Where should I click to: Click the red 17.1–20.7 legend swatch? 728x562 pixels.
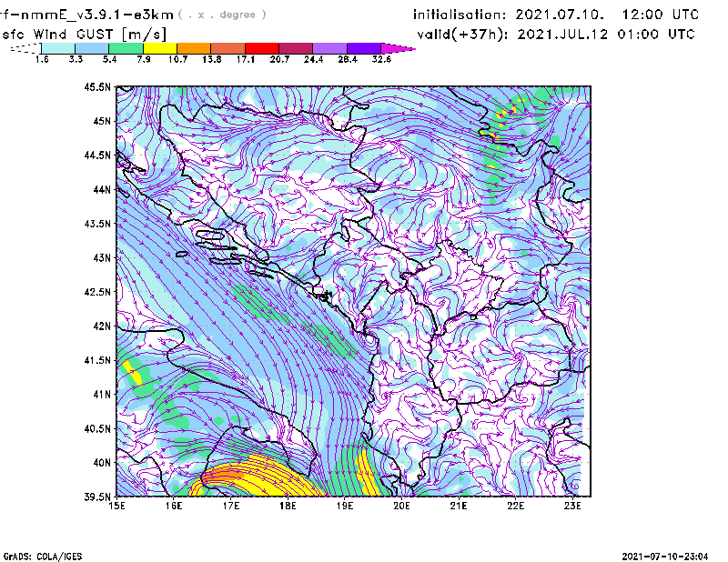pos(262,48)
